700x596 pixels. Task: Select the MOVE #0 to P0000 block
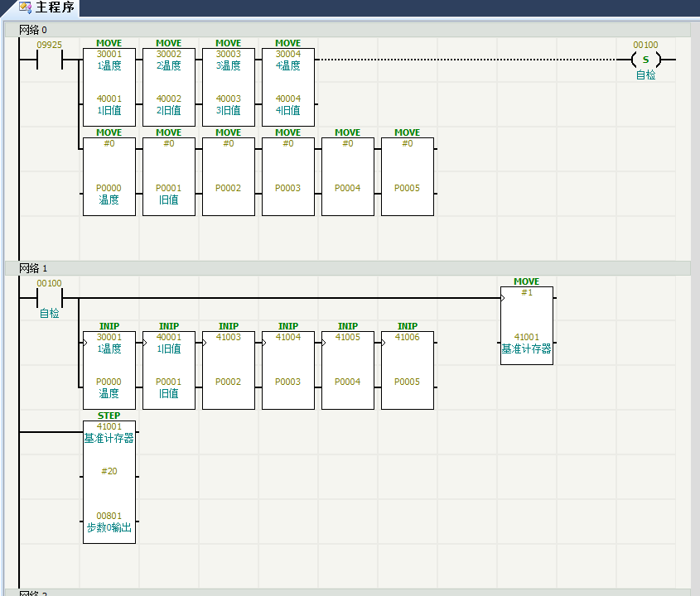tap(109, 176)
